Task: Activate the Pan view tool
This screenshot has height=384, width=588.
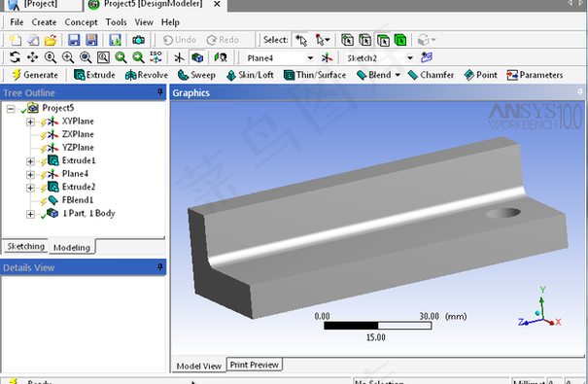Action: [x=32, y=57]
